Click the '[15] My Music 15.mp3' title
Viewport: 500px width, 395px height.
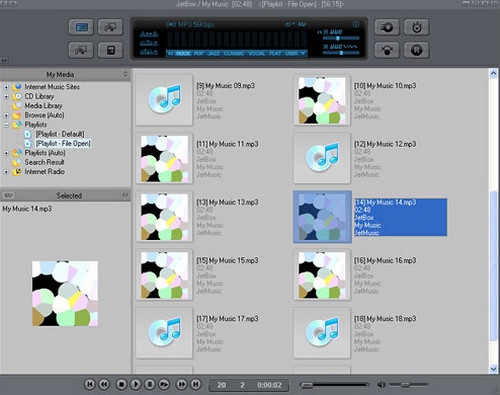[x=227, y=260]
